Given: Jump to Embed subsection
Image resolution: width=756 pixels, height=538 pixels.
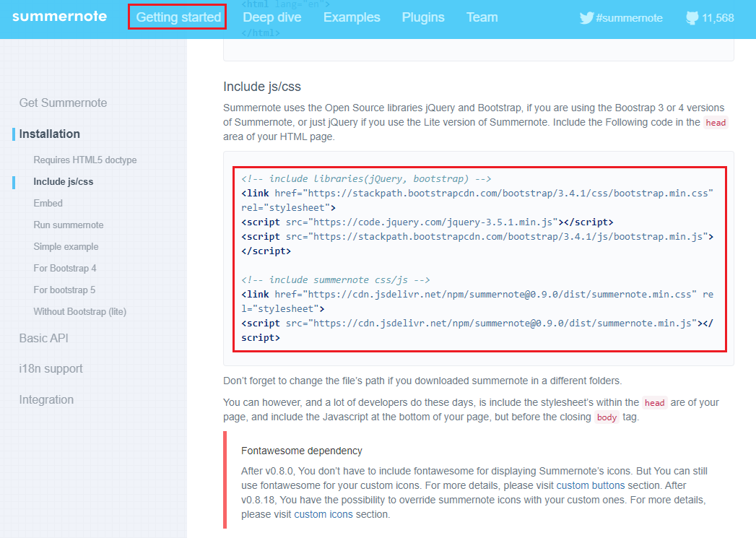Looking at the screenshot, I should click(48, 204).
